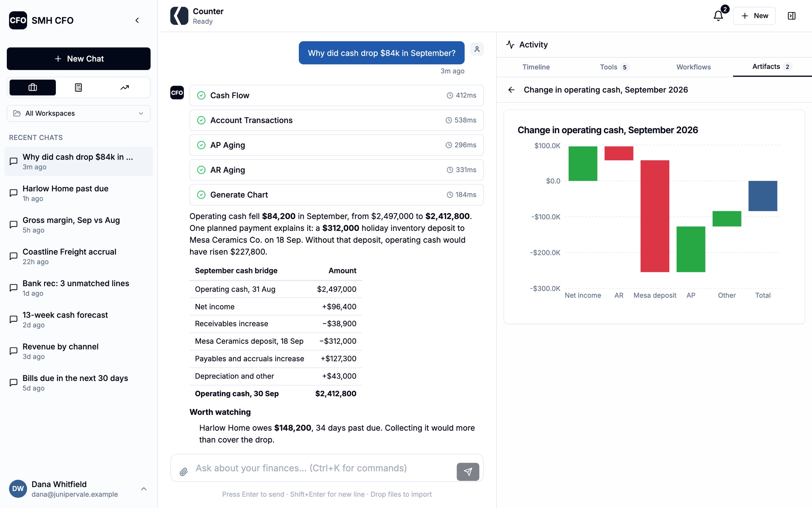
Task: Expand the AR Aging tool step
Action: coord(336,170)
